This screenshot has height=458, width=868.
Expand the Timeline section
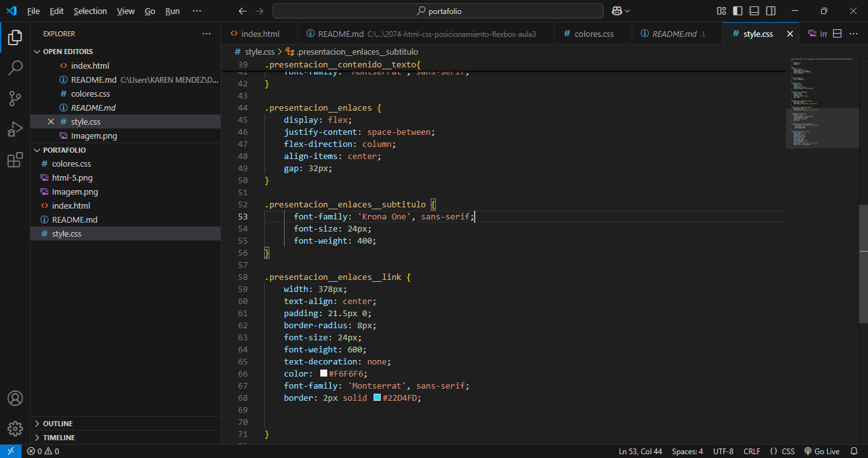125,438
